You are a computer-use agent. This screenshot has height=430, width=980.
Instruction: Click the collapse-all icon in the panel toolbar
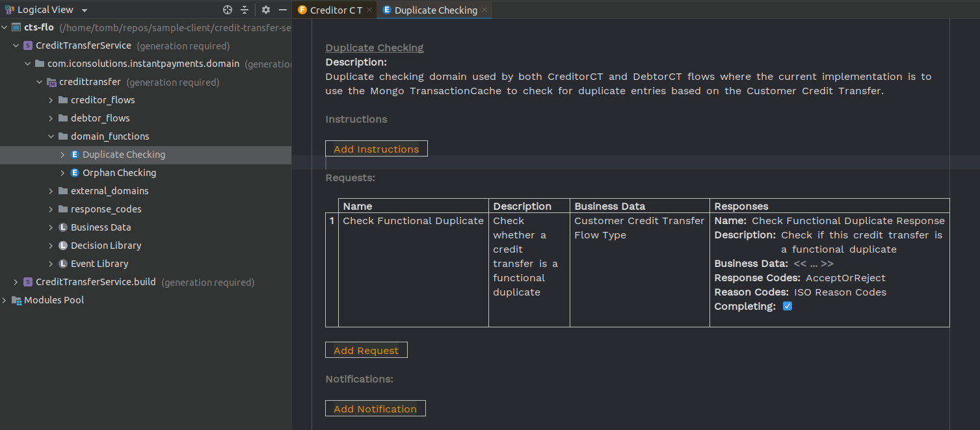[244, 10]
